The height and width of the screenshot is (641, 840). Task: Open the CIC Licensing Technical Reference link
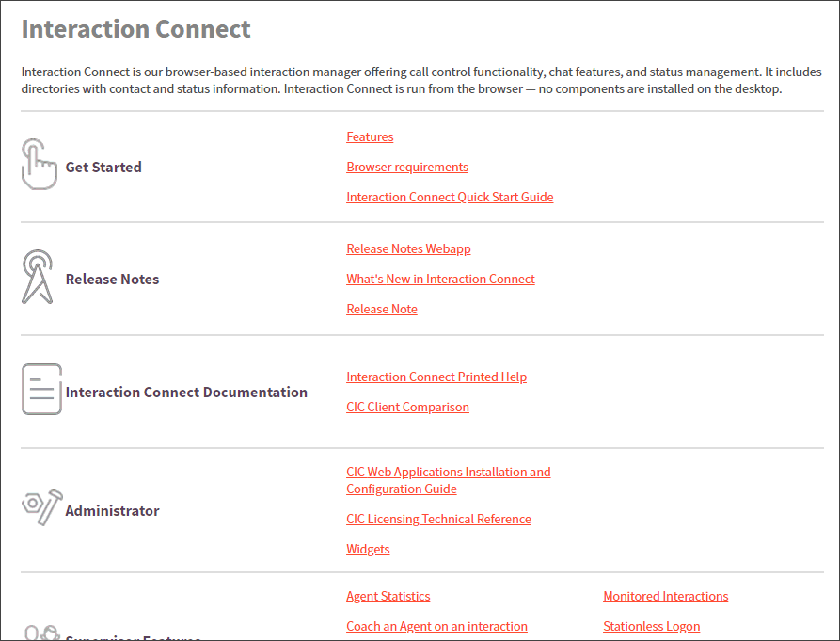click(x=438, y=520)
